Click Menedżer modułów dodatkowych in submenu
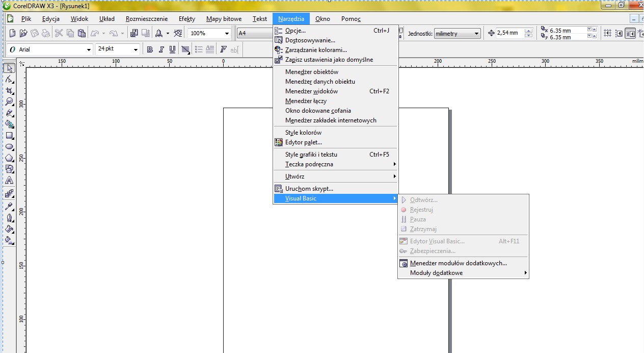Screen dimensions: 644x353 [x=458, y=263]
